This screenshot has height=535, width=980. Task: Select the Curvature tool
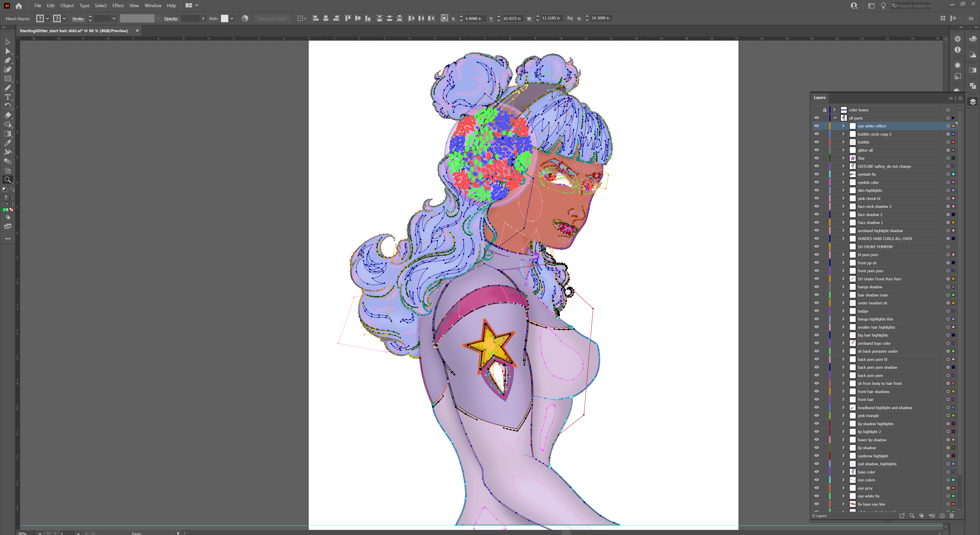8,69
